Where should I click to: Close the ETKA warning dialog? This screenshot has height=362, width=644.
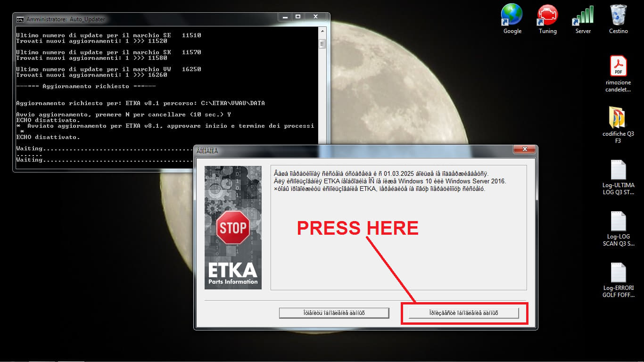click(524, 150)
